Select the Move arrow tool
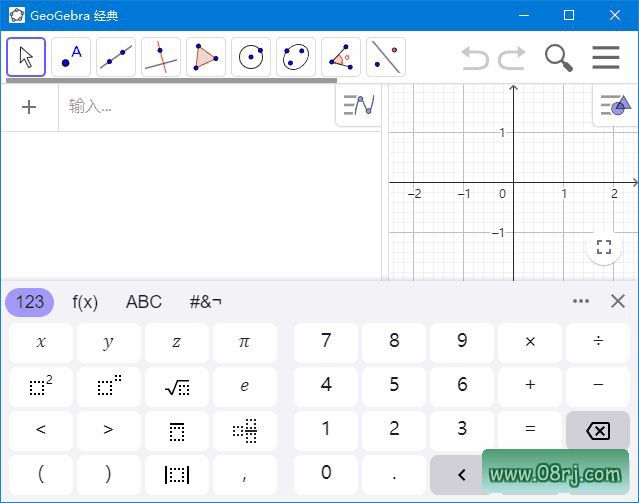This screenshot has height=503, width=639. pyautogui.click(x=26, y=57)
